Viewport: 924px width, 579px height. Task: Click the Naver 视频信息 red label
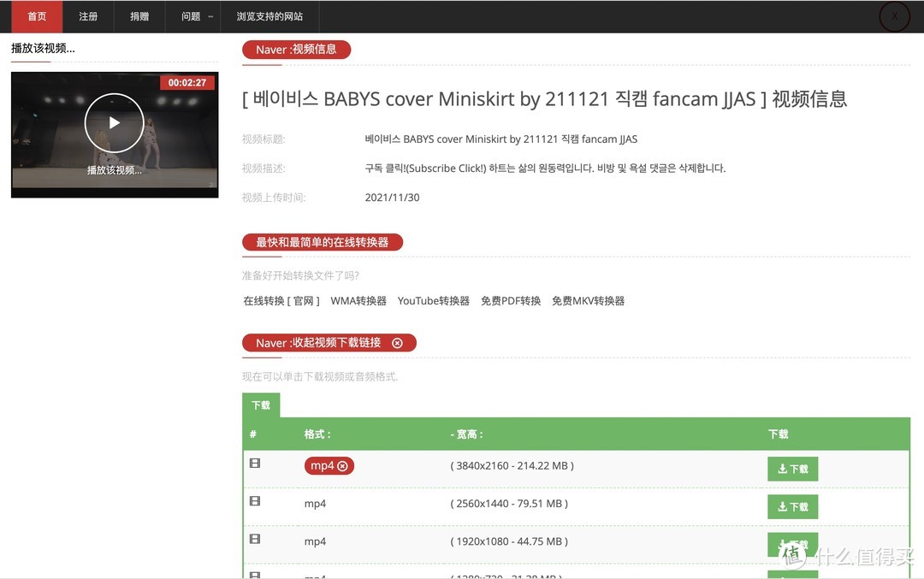point(296,50)
